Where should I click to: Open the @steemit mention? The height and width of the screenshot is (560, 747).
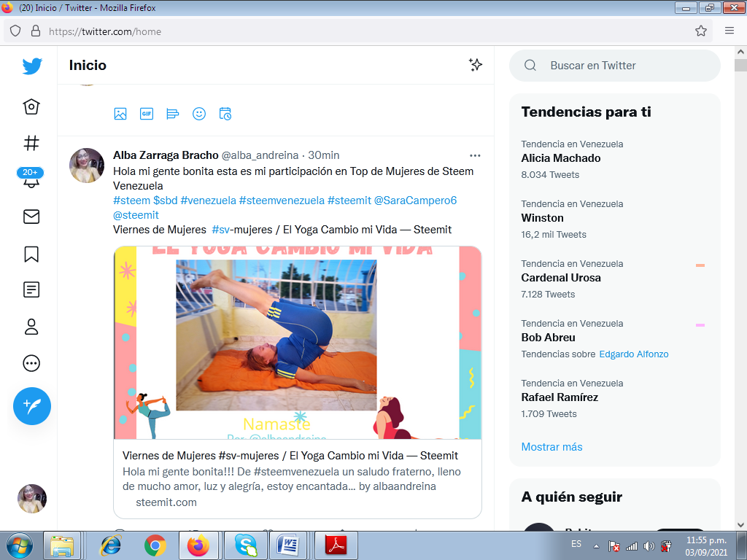(136, 215)
